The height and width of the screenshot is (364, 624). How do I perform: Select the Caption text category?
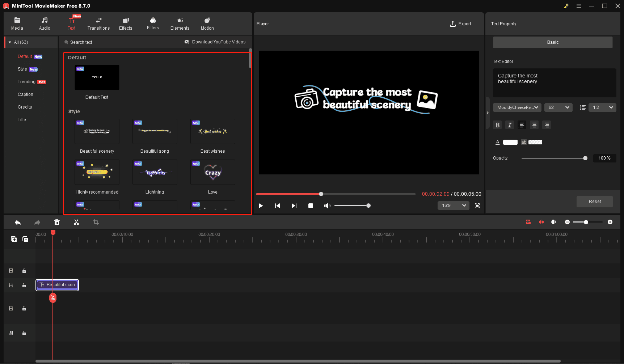(25, 94)
